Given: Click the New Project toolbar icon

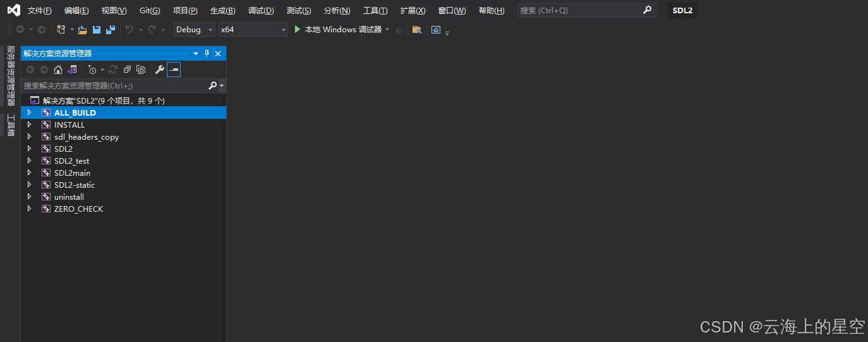Looking at the screenshot, I should [x=61, y=30].
